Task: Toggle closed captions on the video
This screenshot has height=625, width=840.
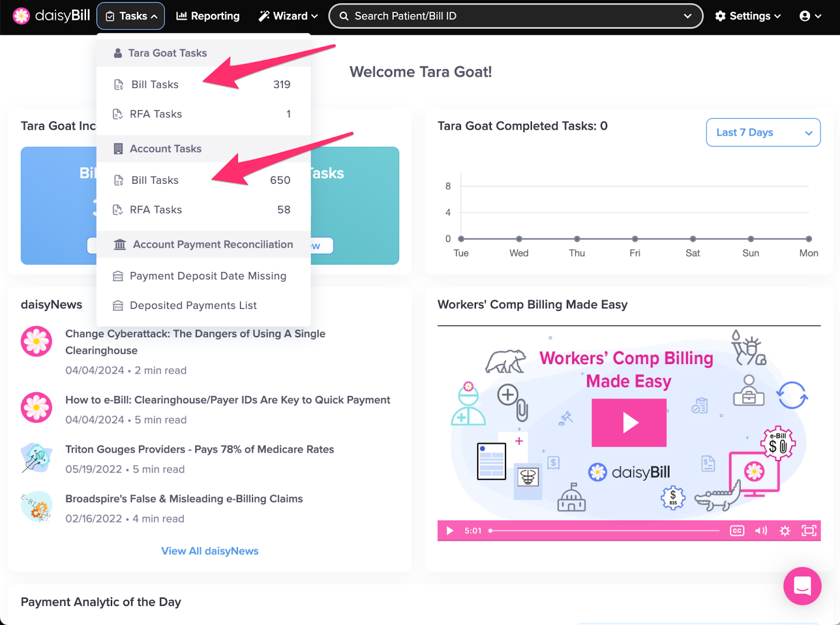Action: (737, 531)
